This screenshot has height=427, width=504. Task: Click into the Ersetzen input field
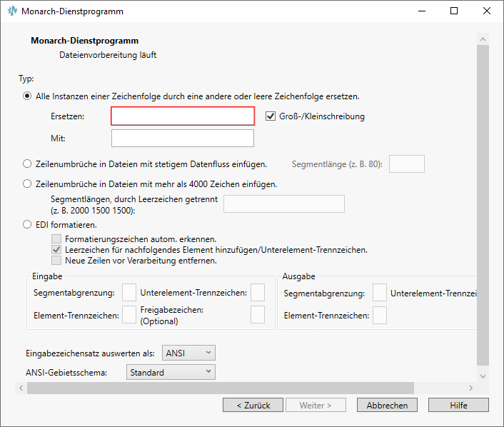click(183, 116)
